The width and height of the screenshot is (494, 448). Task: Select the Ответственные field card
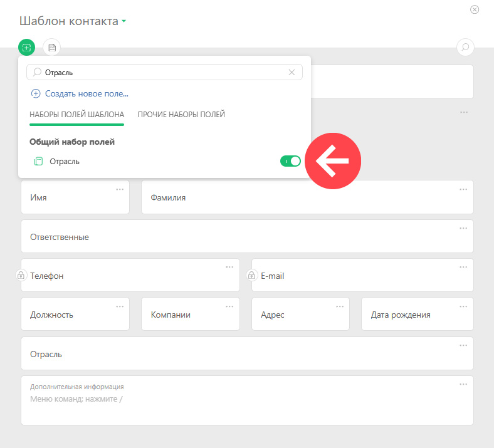pyautogui.click(x=248, y=236)
